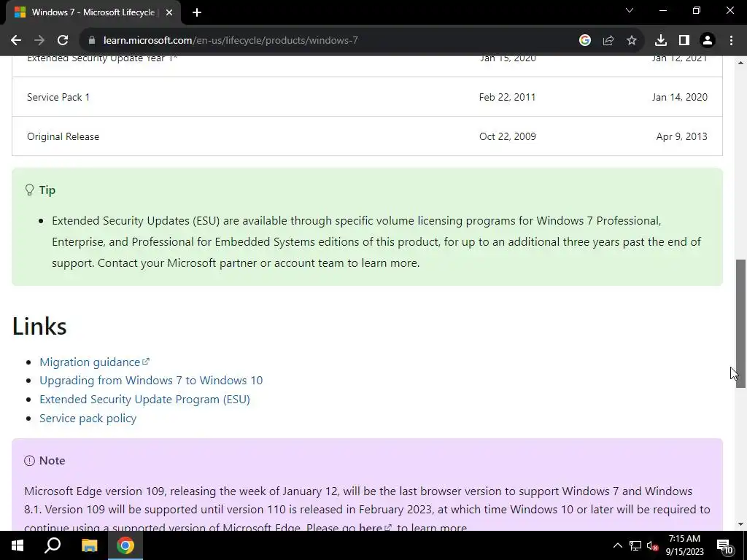This screenshot has height=560, width=747.
Task: Open the Windows Start menu
Action: (x=18, y=545)
